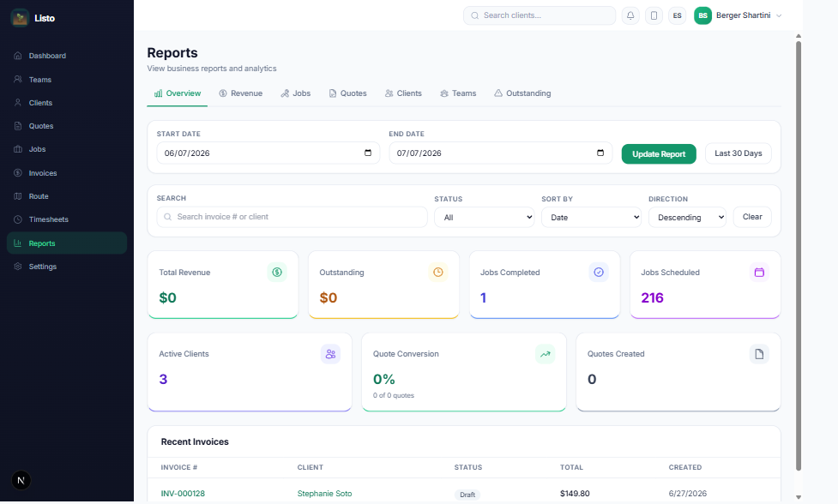The image size is (838, 504).
Task: Open Route in the sidebar
Action: 67,196
